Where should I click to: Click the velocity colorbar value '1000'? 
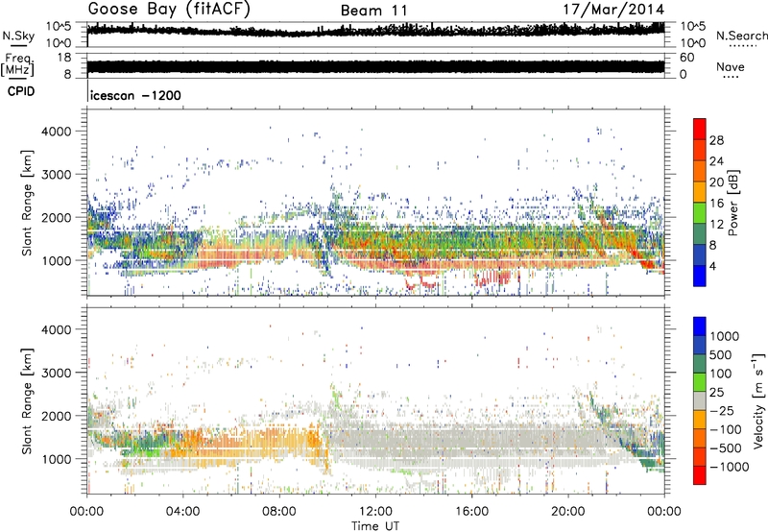[x=725, y=336]
